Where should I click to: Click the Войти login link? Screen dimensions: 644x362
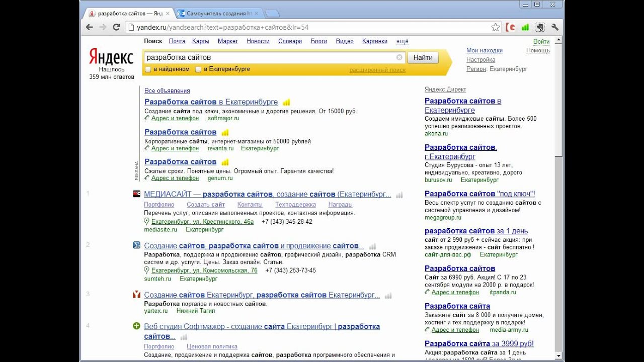[x=541, y=41]
